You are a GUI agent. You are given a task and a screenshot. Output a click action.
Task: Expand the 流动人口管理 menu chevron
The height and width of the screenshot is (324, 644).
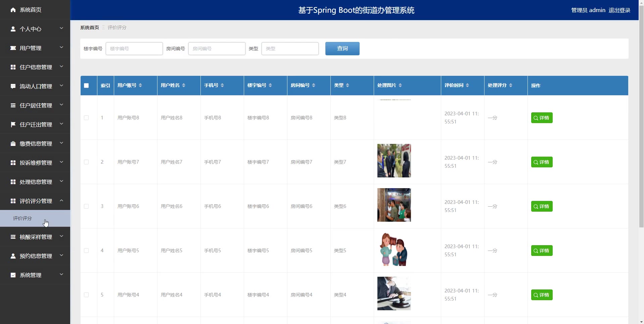pos(61,86)
